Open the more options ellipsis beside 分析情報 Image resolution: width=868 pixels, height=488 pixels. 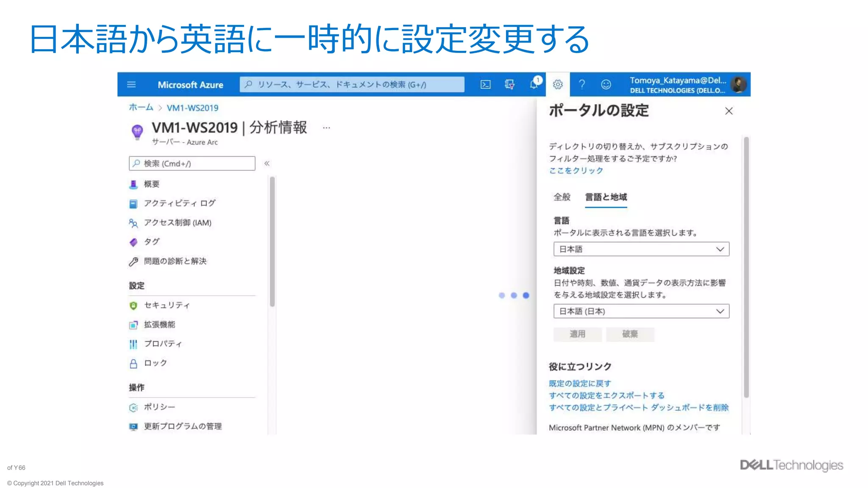tap(326, 128)
